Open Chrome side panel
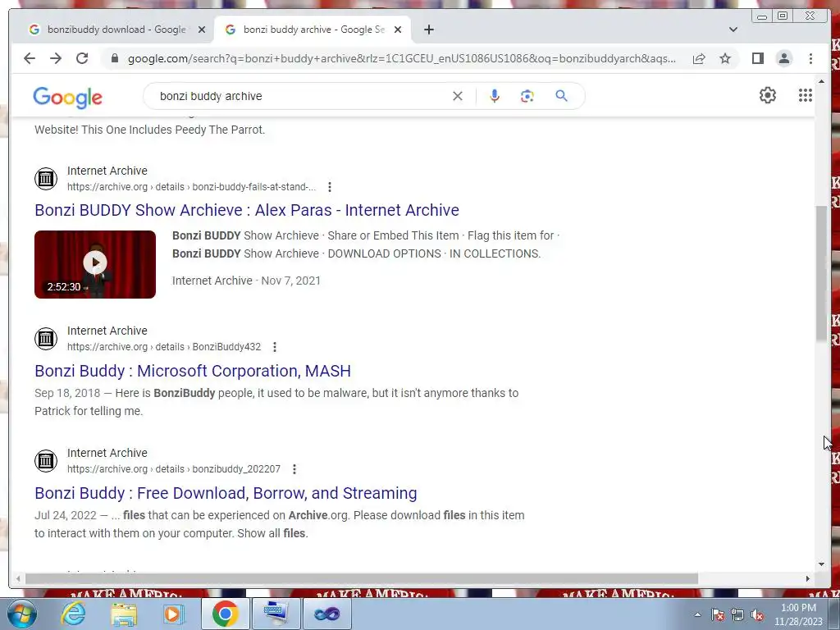This screenshot has height=630, width=840. [757, 58]
